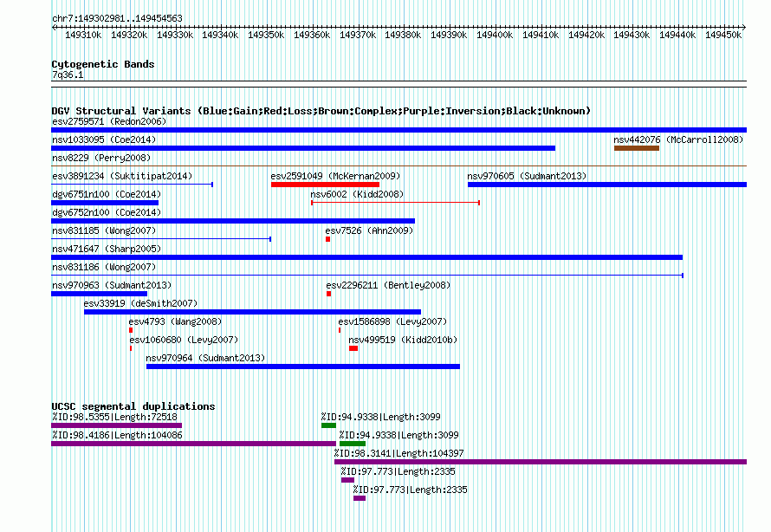Open nsv499519 (Kidd2010b) label

[403, 340]
